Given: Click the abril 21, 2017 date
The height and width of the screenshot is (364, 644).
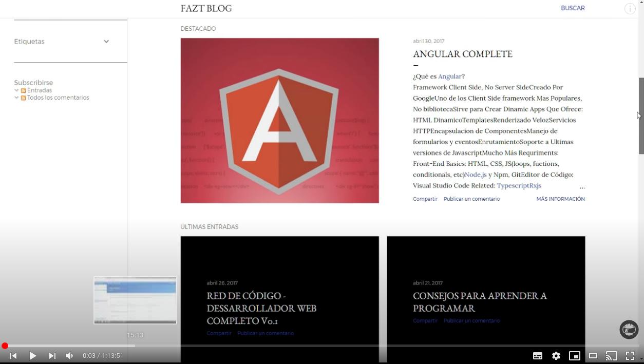Looking at the screenshot, I should [x=428, y=283].
